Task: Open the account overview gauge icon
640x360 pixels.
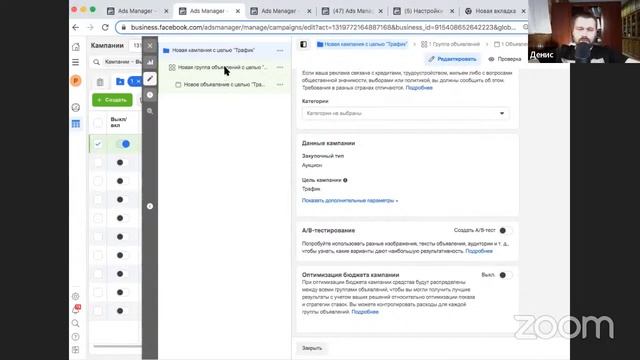Action: pos(76,107)
